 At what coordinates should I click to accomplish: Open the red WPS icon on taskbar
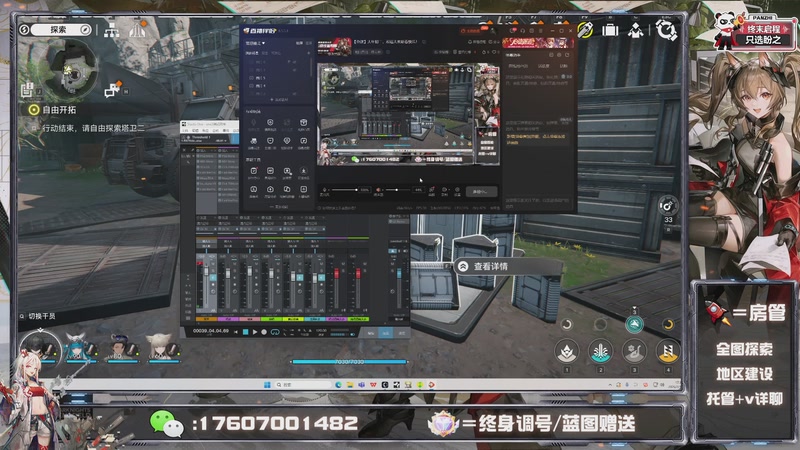(373, 385)
